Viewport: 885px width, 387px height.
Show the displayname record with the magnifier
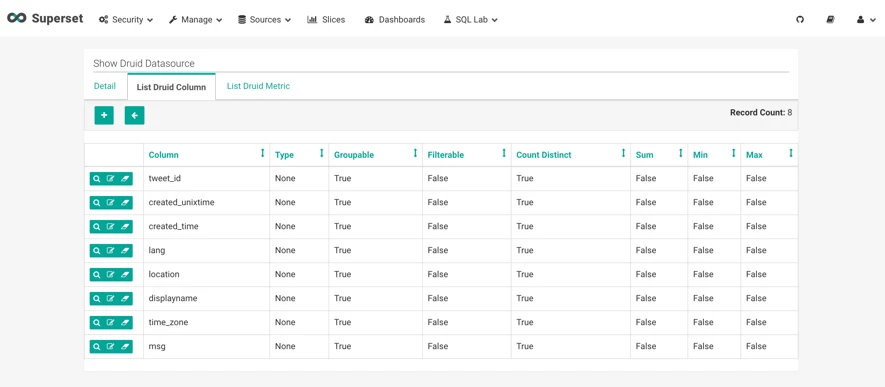(97, 298)
